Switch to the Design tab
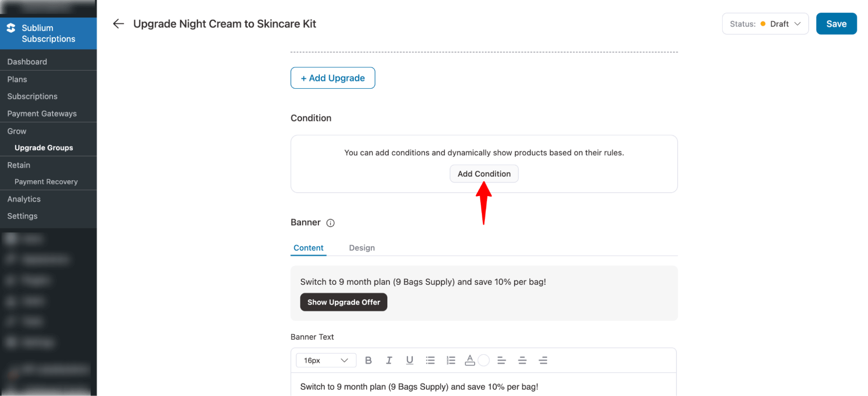The image size is (868, 396). pos(362,248)
